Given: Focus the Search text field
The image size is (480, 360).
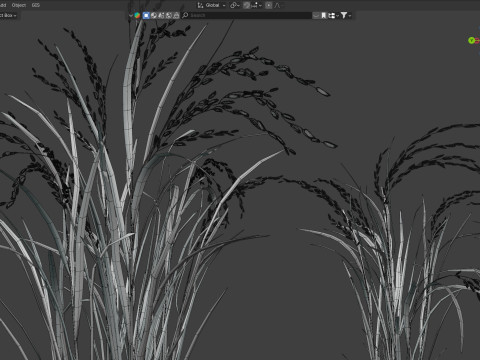Looking at the screenshot, I should [x=250, y=15].
